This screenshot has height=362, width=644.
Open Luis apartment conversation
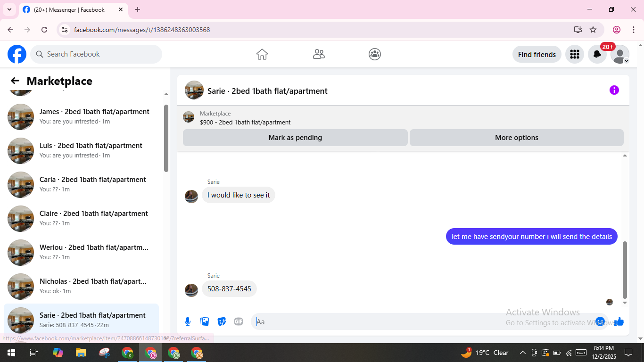coord(81,150)
